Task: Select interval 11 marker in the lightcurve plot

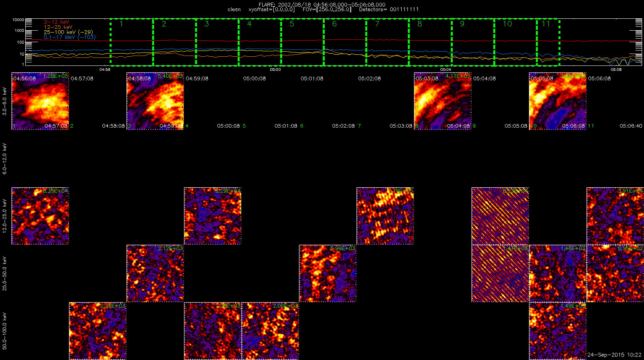Action: click(546, 24)
